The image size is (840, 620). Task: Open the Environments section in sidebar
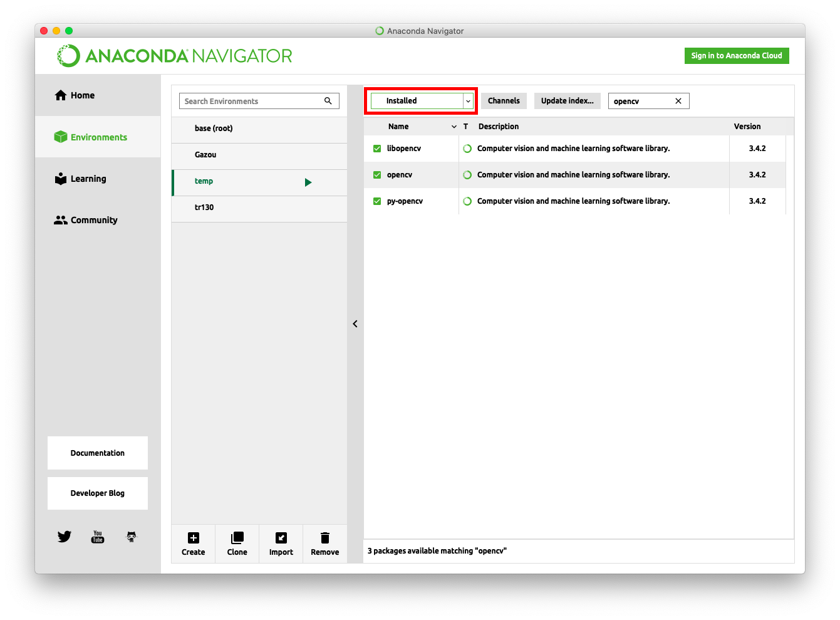coord(98,137)
